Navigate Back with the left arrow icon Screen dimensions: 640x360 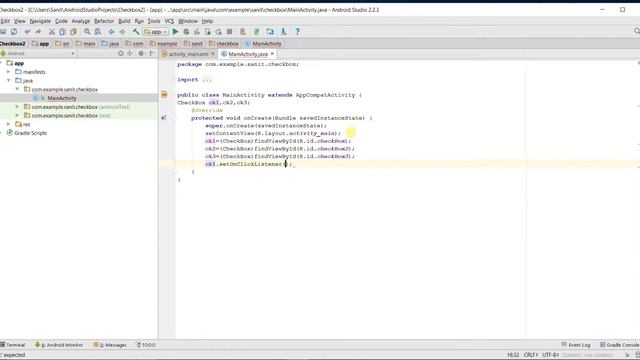(111, 31)
